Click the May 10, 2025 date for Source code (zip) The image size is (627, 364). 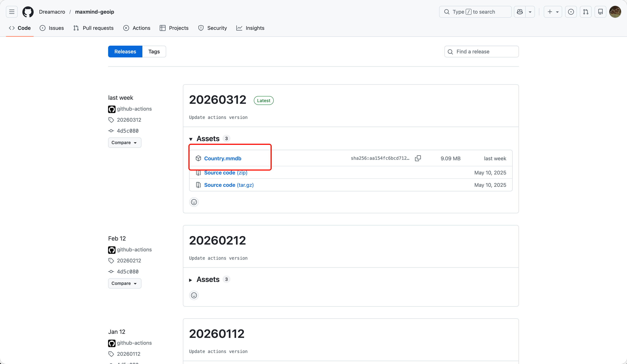(x=490, y=173)
